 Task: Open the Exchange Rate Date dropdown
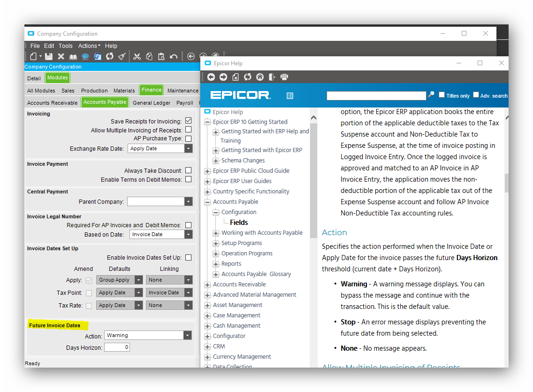[x=188, y=148]
